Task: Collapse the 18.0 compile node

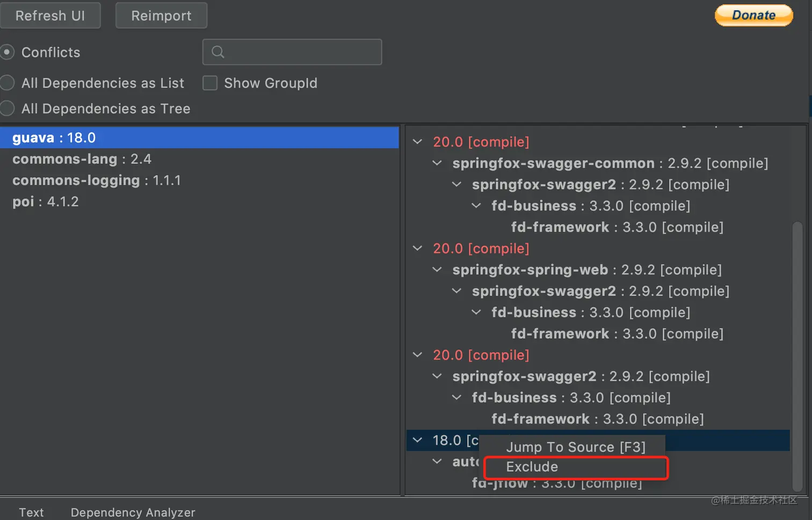Action: 417,440
